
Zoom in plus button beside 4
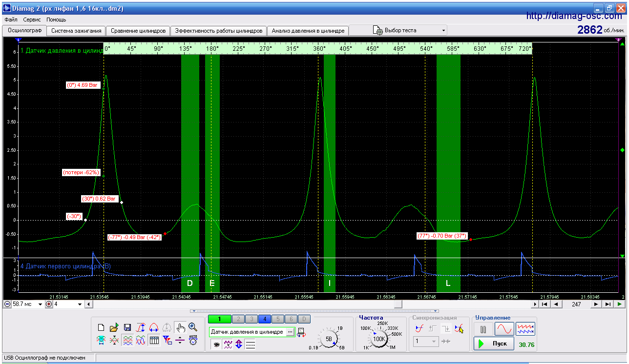tap(49, 304)
